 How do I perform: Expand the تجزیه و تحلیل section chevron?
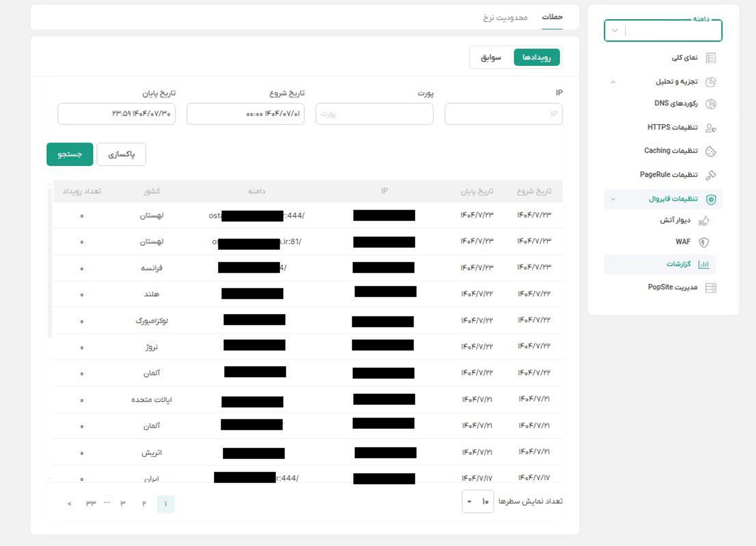click(613, 82)
